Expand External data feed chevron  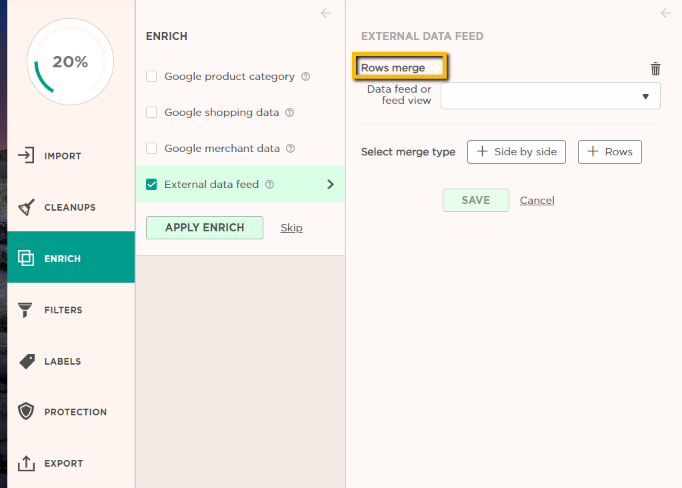331,184
